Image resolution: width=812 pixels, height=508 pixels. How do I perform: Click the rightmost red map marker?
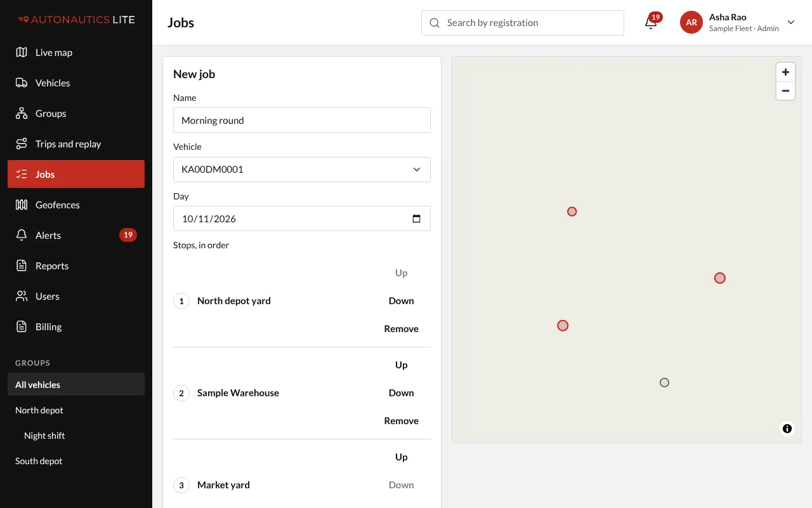tap(720, 278)
